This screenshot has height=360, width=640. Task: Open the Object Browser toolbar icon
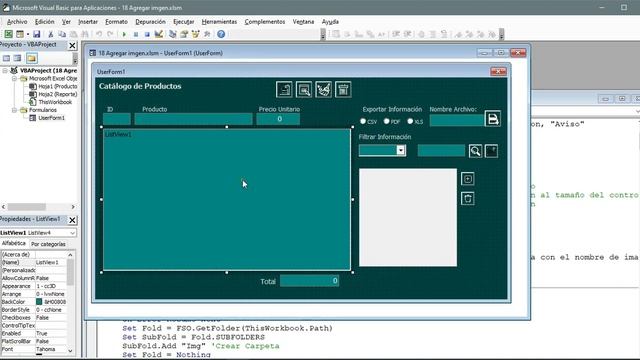tap(196, 34)
